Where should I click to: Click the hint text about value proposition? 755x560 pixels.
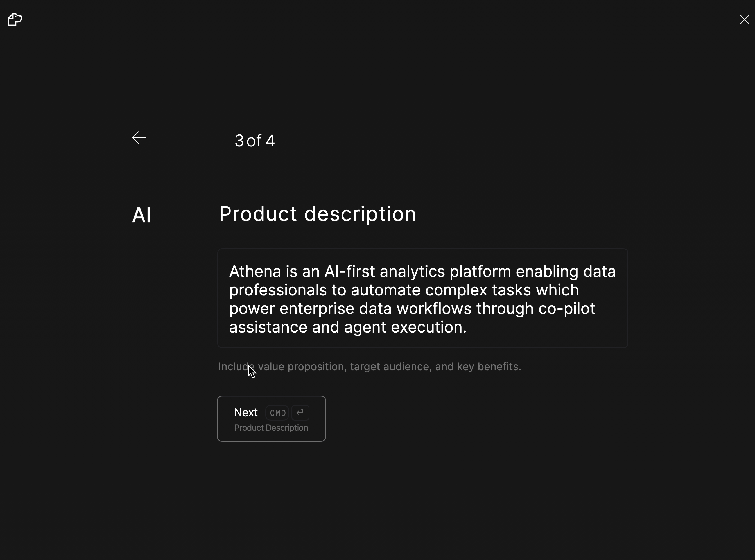coord(369,366)
